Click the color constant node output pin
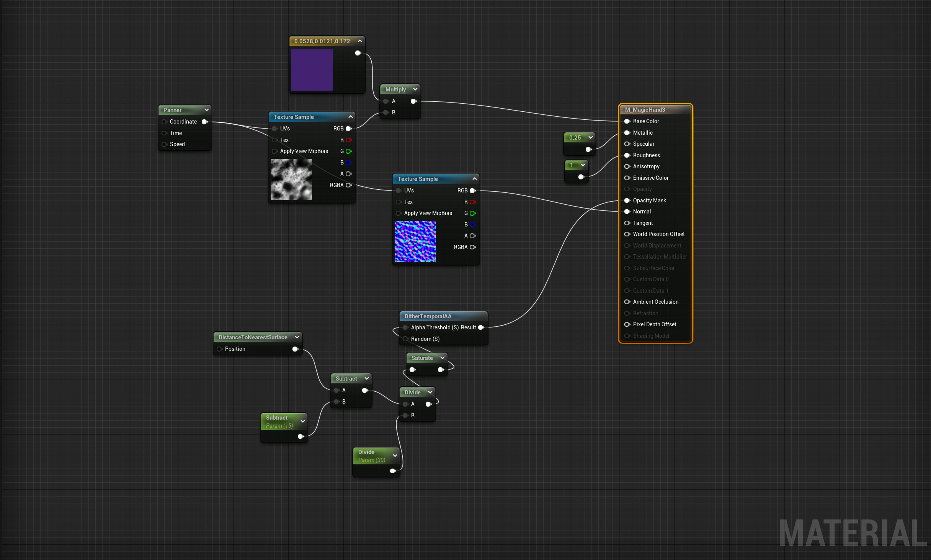This screenshot has width=931, height=560. (x=358, y=53)
